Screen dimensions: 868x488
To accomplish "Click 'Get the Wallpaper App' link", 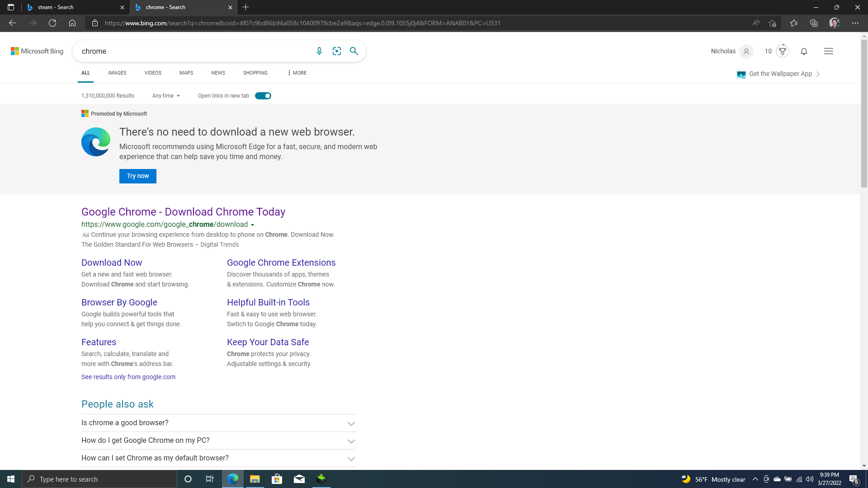I will point(780,74).
